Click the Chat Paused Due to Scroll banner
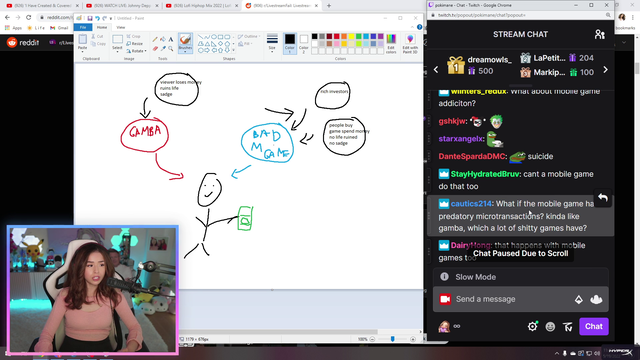 click(520, 253)
